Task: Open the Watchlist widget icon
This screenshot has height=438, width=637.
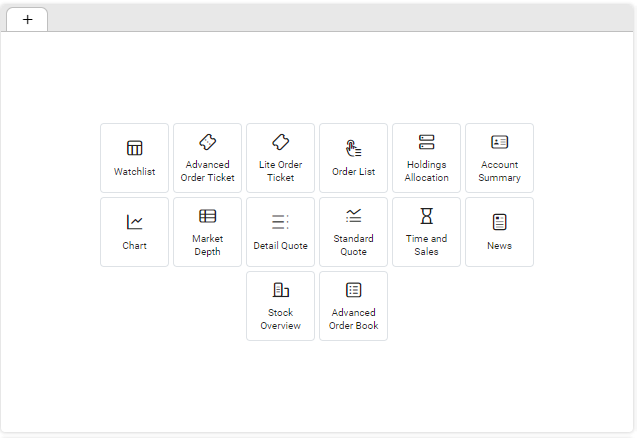Action: 134,148
